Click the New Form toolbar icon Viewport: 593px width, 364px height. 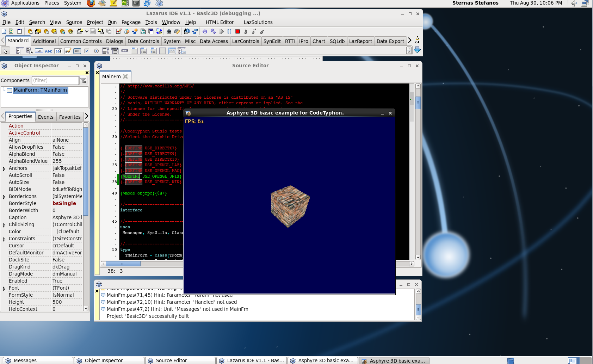[19, 31]
